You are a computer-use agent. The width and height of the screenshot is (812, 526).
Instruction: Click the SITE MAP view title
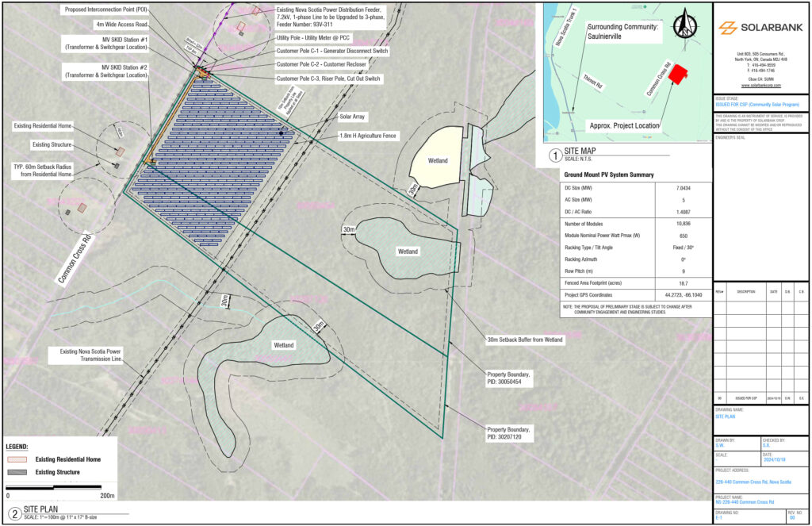580,151
